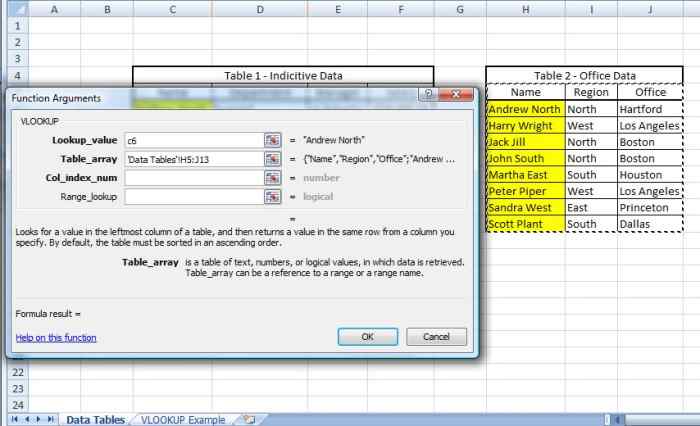Open Help on this function link
The height and width of the screenshot is (426, 700).
[x=56, y=338]
